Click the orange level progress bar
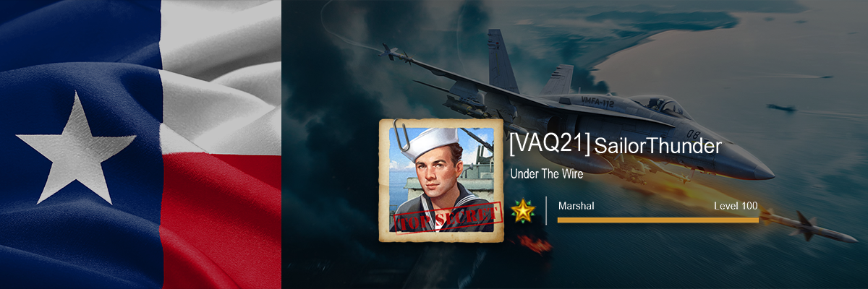 tap(658, 220)
